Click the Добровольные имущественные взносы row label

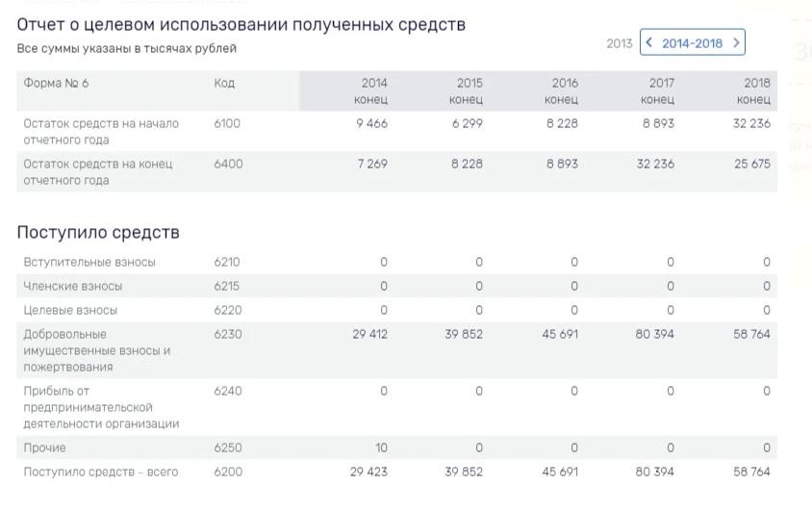point(96,350)
